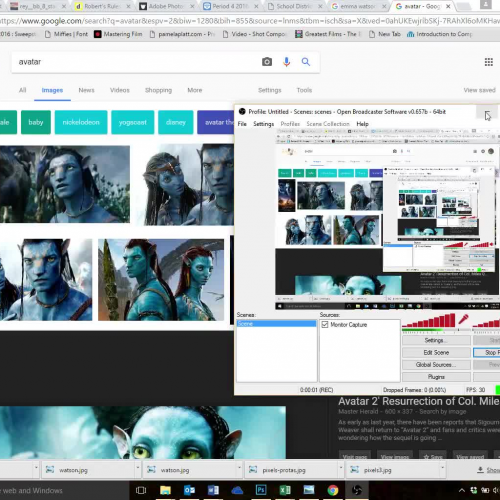Viewport: 500px width, 500px height.
Task: Open the All search results tab
Action: point(22,90)
